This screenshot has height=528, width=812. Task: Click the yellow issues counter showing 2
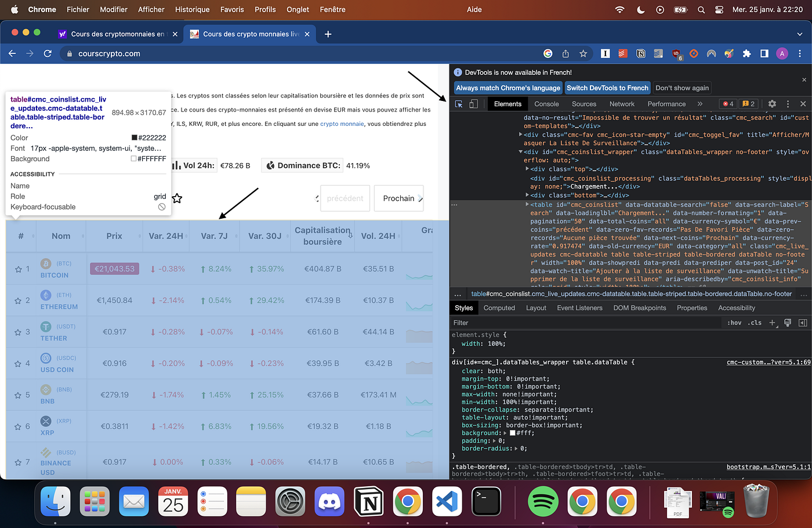click(749, 104)
